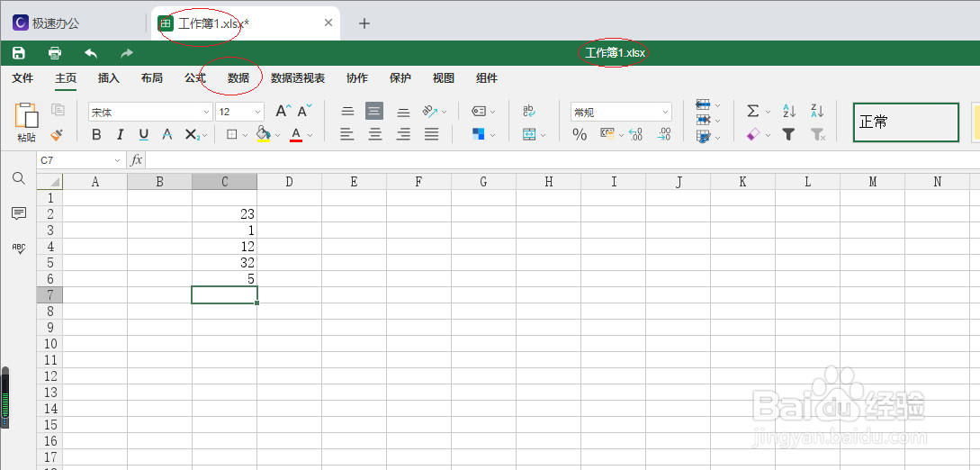Click the Name Box showing C7

click(81, 160)
